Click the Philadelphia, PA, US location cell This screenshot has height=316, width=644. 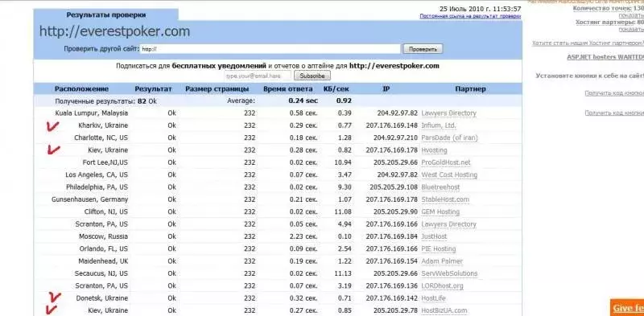(97, 187)
